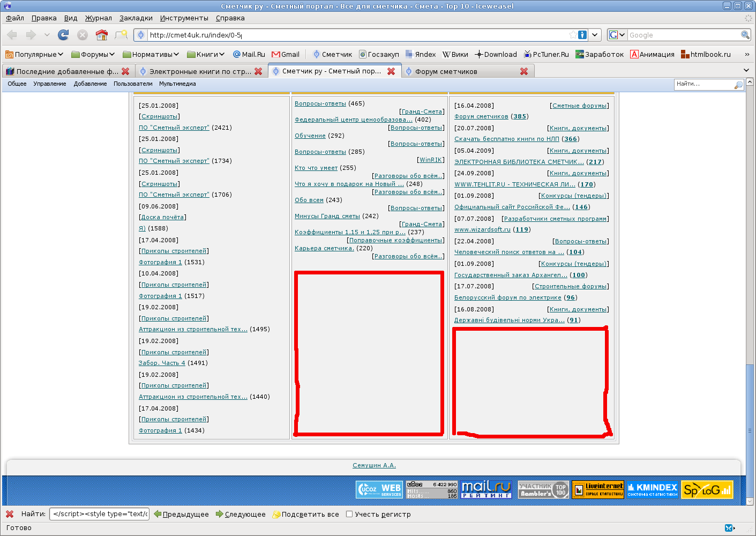Image resolution: width=756 pixels, height=536 pixels.
Task: Switch to the Последние добавленные tab
Action: click(68, 71)
